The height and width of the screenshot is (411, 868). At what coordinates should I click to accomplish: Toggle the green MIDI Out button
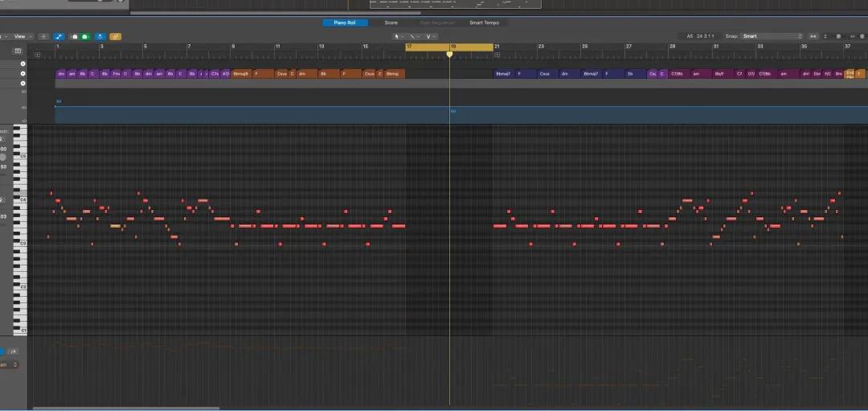[85, 36]
